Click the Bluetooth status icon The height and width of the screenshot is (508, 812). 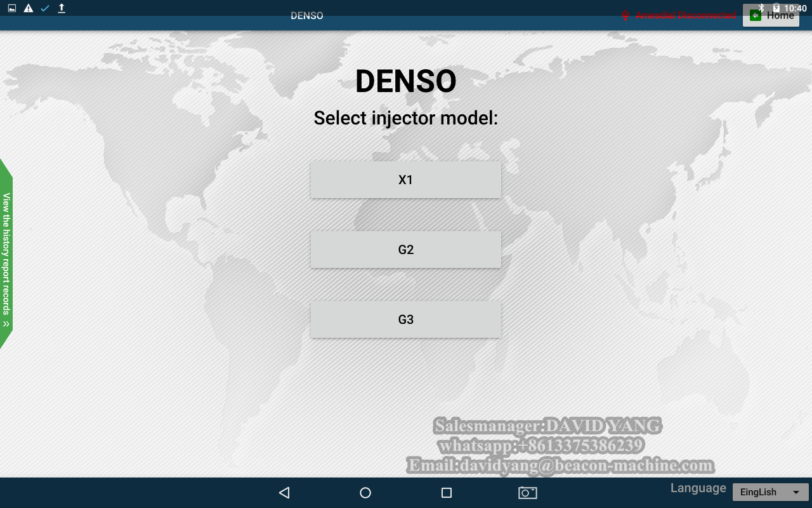(x=761, y=8)
